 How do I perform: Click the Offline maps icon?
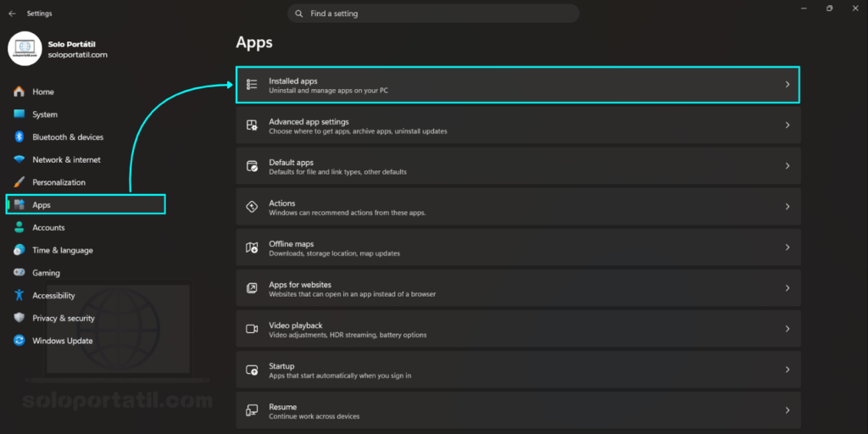click(x=252, y=248)
